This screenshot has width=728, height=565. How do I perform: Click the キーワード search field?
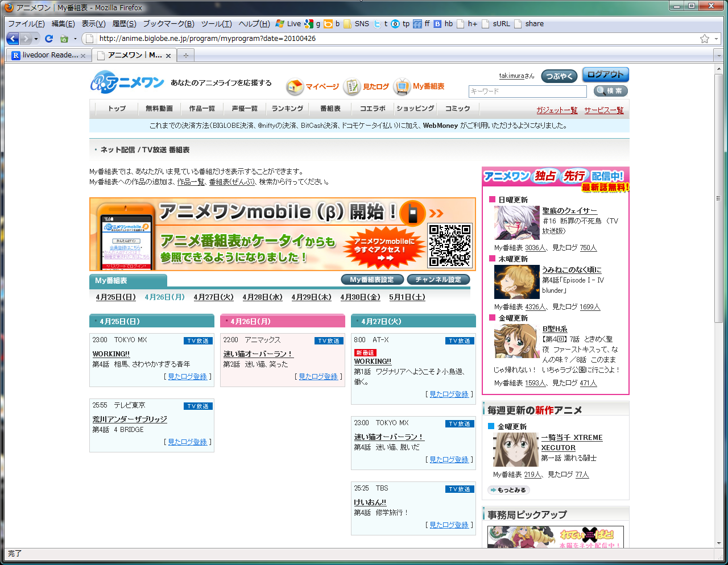[527, 92]
